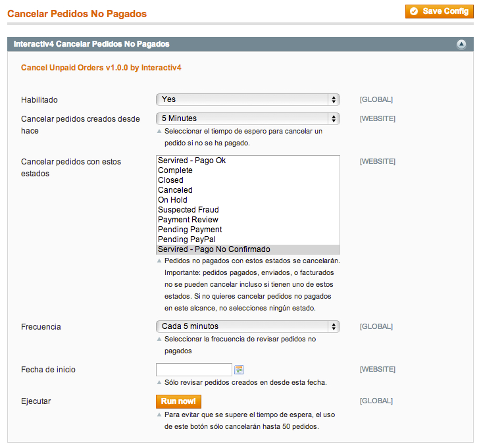Select Pending PayPal order status
Viewport: 479px width, 448px height.
248,239
